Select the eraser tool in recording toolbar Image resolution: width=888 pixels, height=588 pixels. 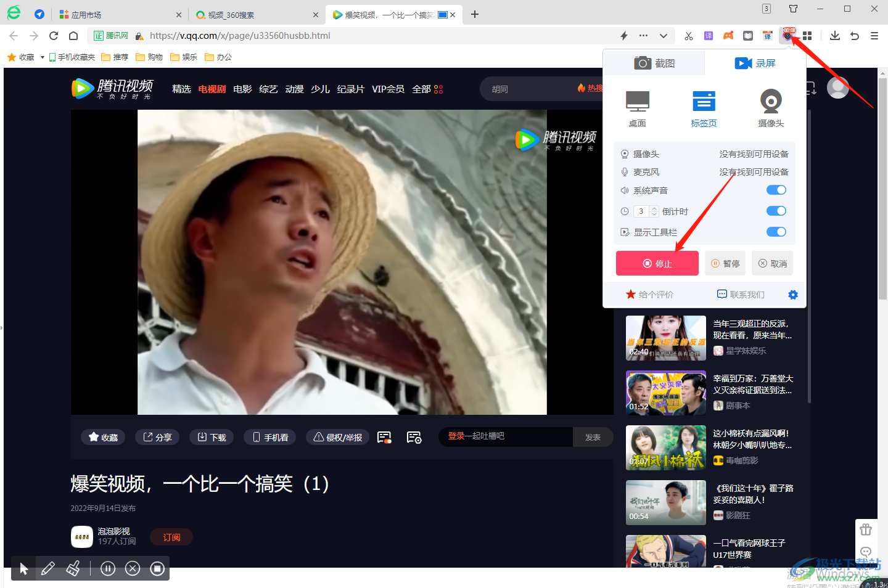point(73,568)
